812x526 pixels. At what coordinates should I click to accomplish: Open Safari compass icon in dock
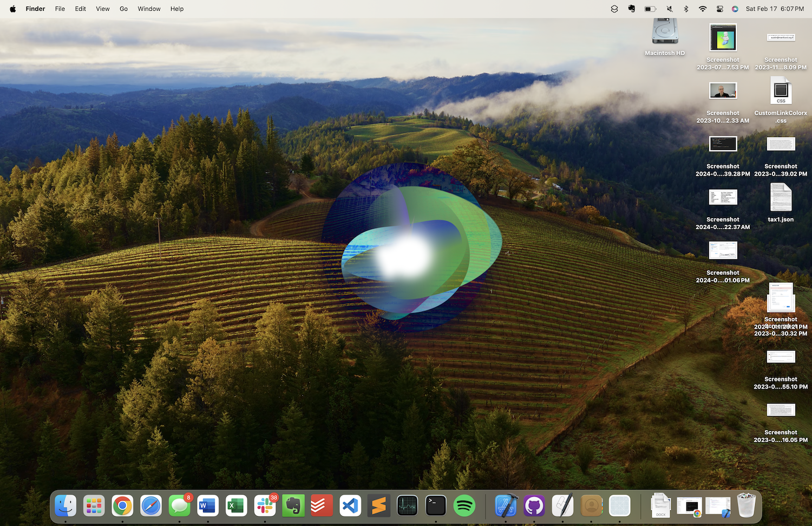(x=151, y=506)
